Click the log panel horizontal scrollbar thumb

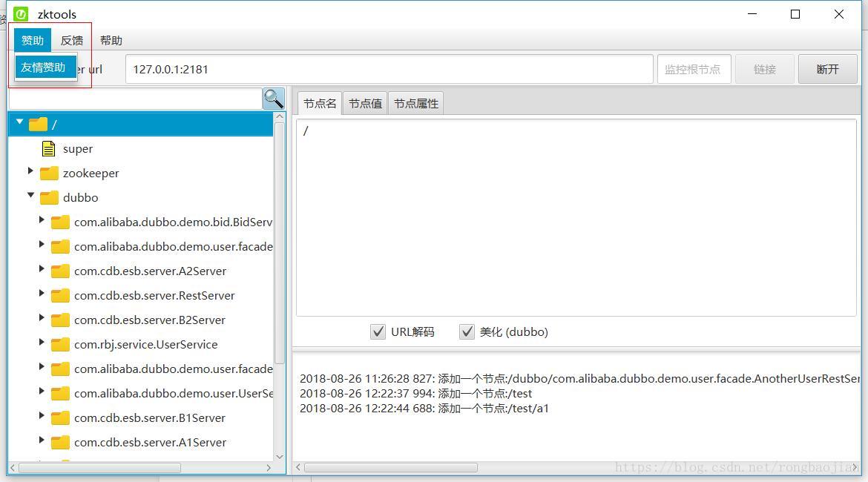pyautogui.click(x=391, y=468)
